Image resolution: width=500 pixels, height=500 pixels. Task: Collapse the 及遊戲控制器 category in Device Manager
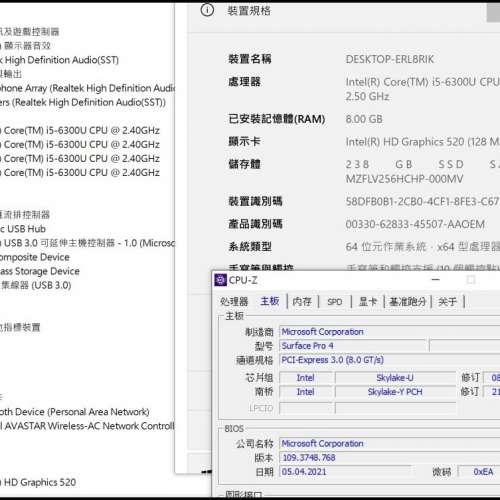[x=29, y=32]
